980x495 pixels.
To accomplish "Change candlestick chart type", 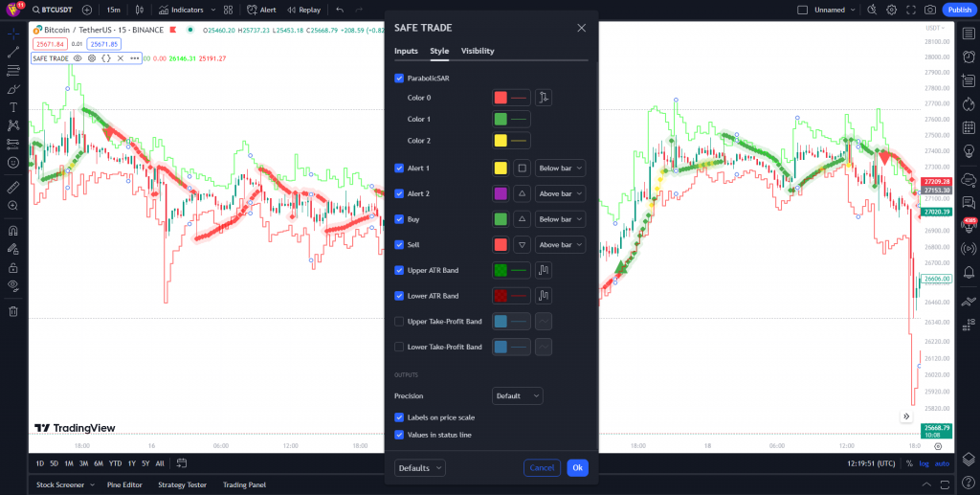I will point(139,10).
